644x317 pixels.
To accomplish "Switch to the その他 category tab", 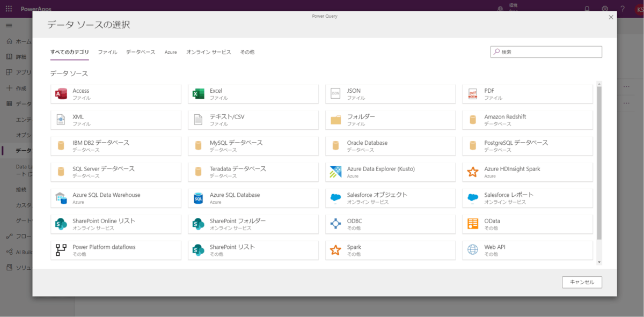I will (247, 52).
